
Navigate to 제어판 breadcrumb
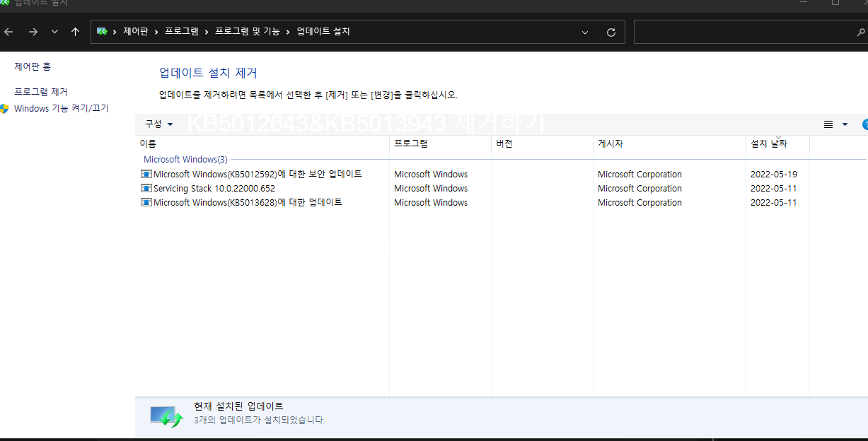[135, 32]
